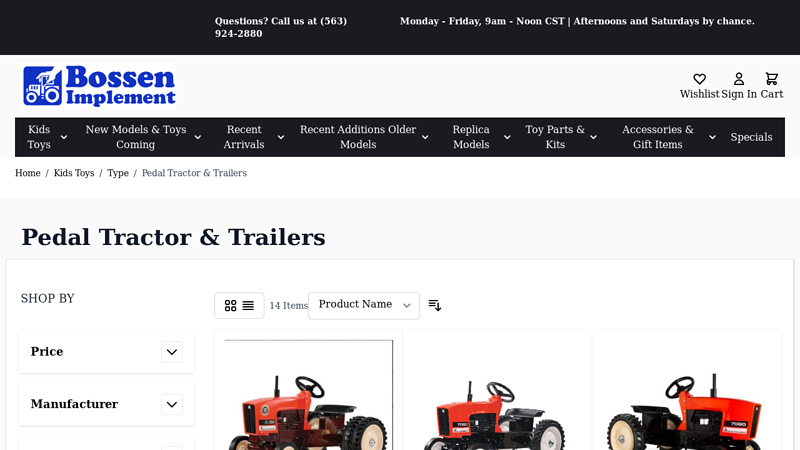Viewport: 800px width, 450px height.
Task: Expand Recent Additions Older Models chevron
Action: pyautogui.click(x=425, y=137)
